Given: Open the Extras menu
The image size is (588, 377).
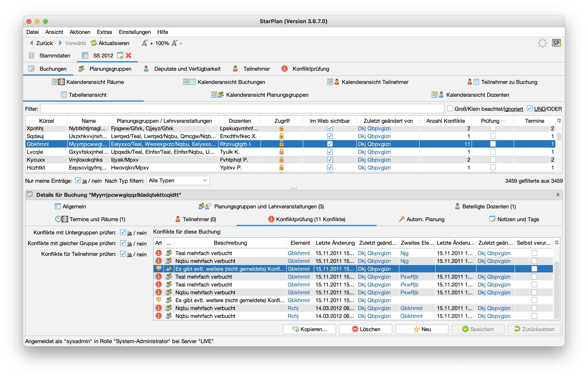Looking at the screenshot, I should click(104, 32).
